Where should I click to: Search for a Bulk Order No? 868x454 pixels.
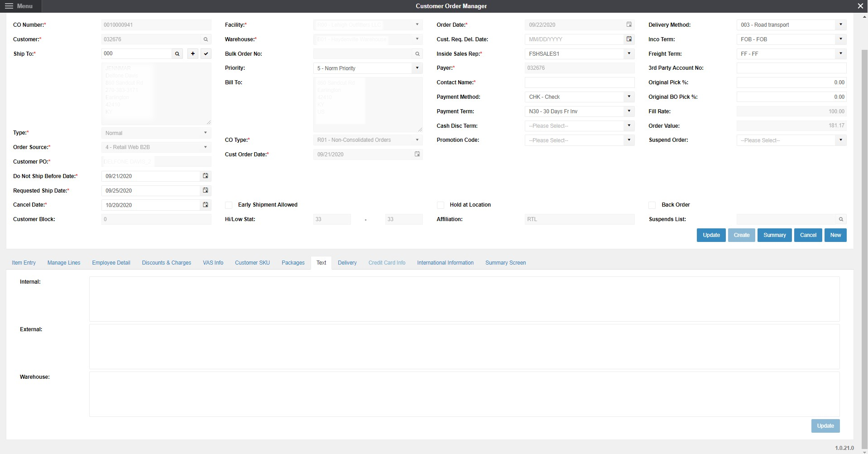click(417, 54)
